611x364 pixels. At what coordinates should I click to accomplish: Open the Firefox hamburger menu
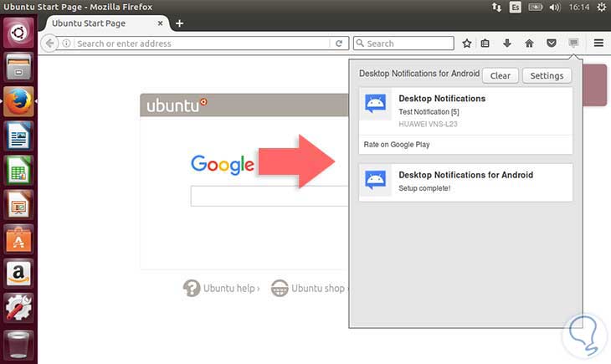click(599, 43)
